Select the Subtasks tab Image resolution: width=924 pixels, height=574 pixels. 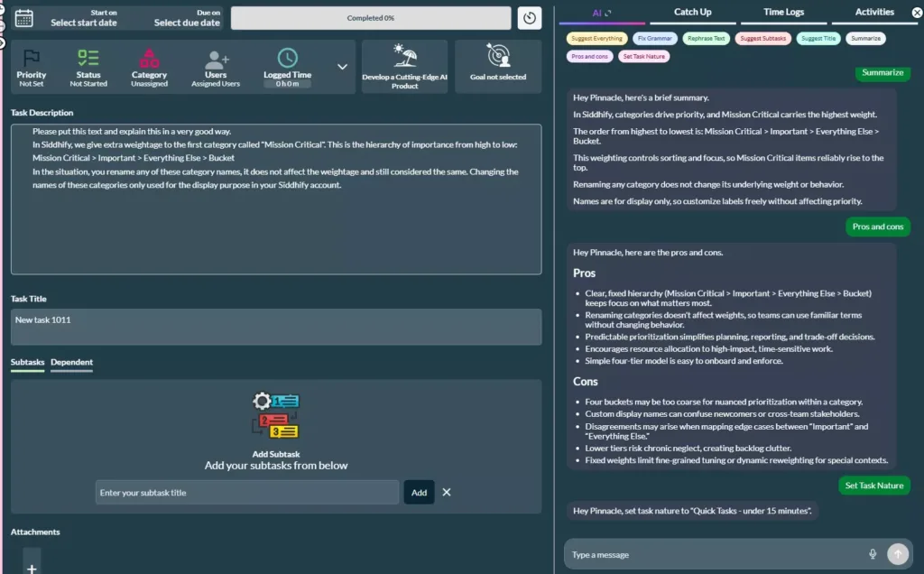pos(27,363)
